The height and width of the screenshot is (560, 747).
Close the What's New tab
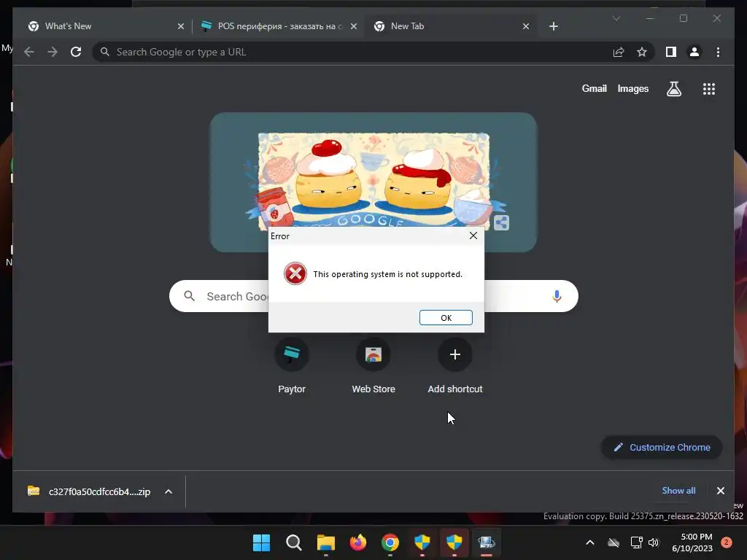[181, 26]
